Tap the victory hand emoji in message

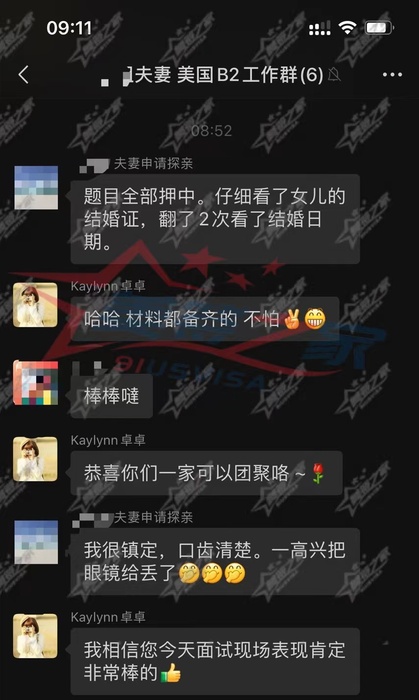292,319
